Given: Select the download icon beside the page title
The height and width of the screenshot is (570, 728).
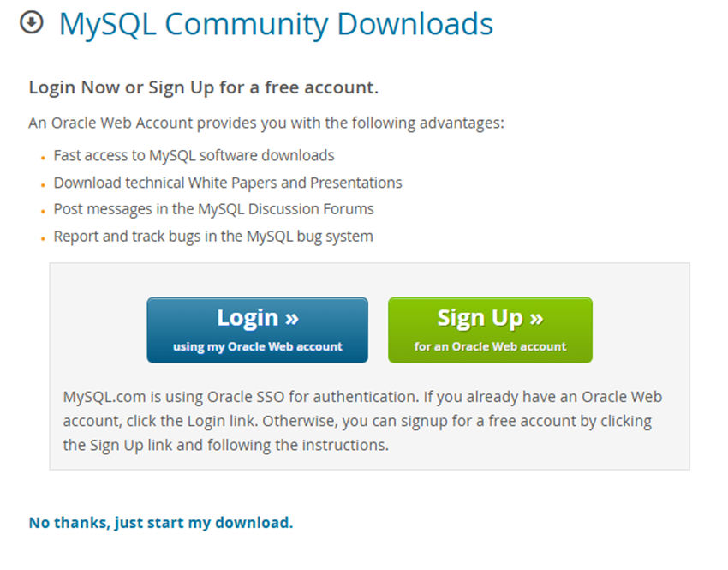Looking at the screenshot, I should pos(32,24).
